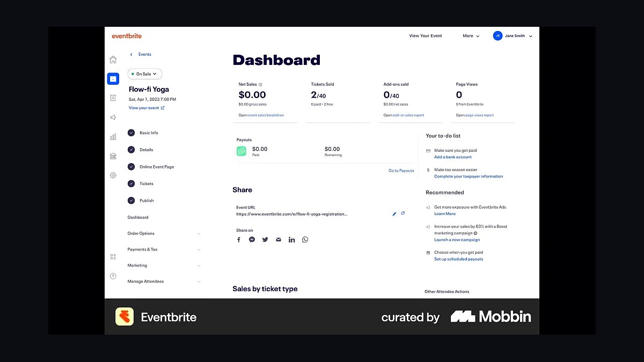
Task: Click Go to Payouts link
Action: coord(401,171)
